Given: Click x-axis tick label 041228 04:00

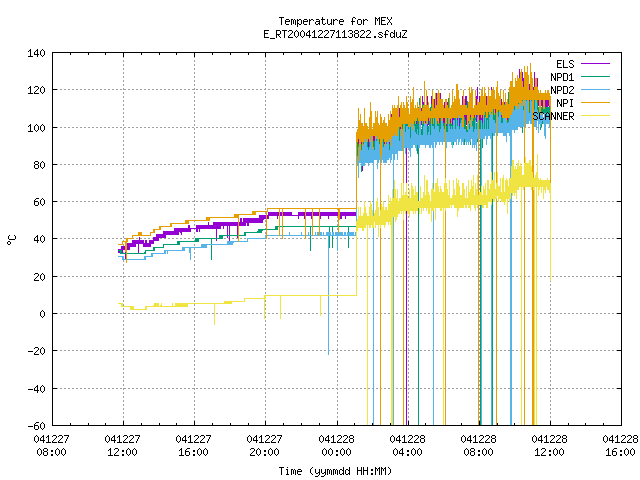Looking at the screenshot, I should click(407, 445).
